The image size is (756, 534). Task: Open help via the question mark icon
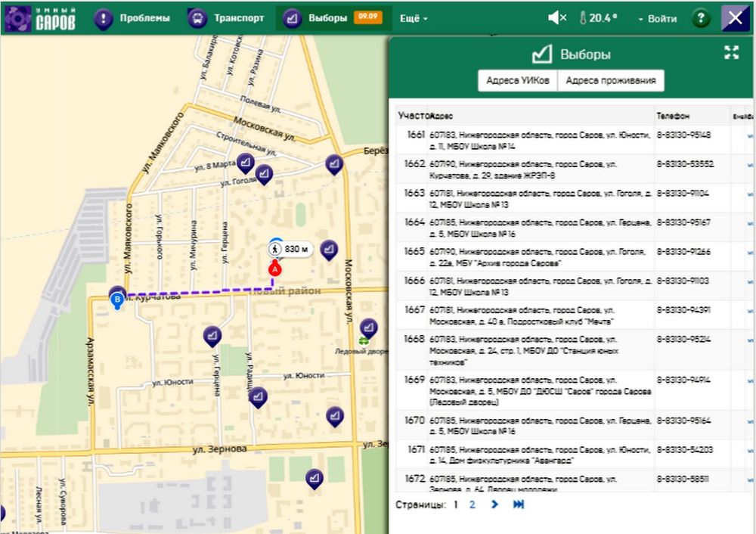701,18
